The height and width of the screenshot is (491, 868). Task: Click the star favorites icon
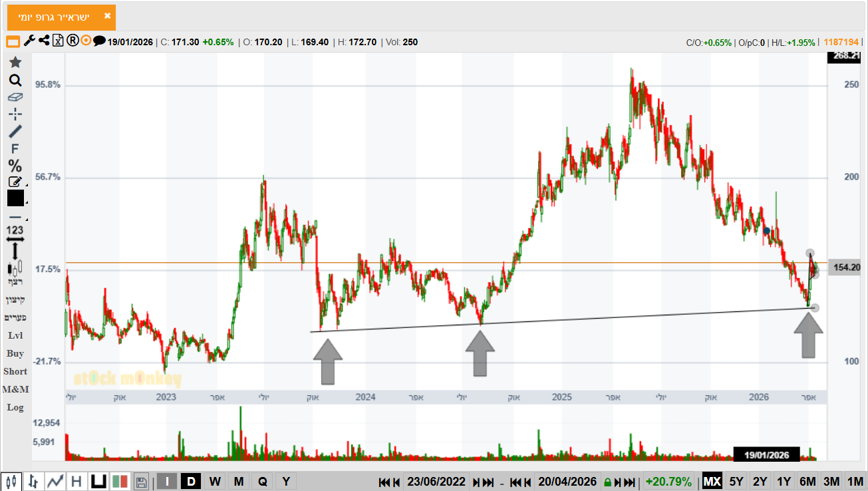[x=15, y=63]
